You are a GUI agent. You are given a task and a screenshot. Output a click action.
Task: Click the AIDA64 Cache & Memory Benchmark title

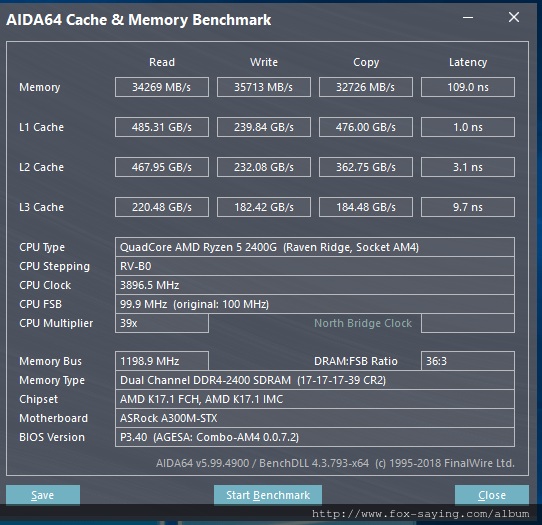[x=139, y=20]
